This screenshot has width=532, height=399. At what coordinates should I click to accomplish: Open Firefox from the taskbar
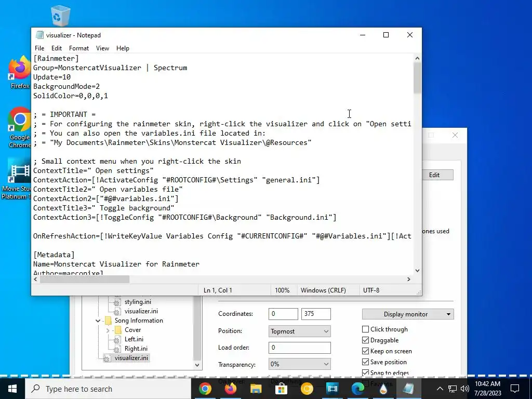point(230,389)
